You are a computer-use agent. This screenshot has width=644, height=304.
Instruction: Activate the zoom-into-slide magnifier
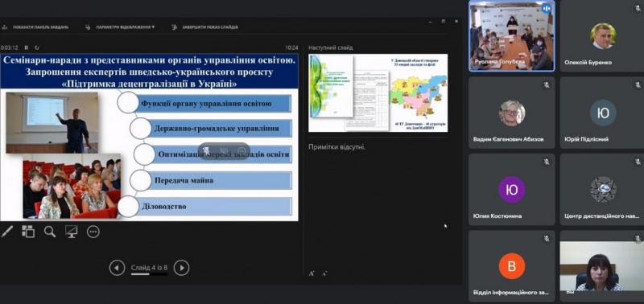[50, 232]
